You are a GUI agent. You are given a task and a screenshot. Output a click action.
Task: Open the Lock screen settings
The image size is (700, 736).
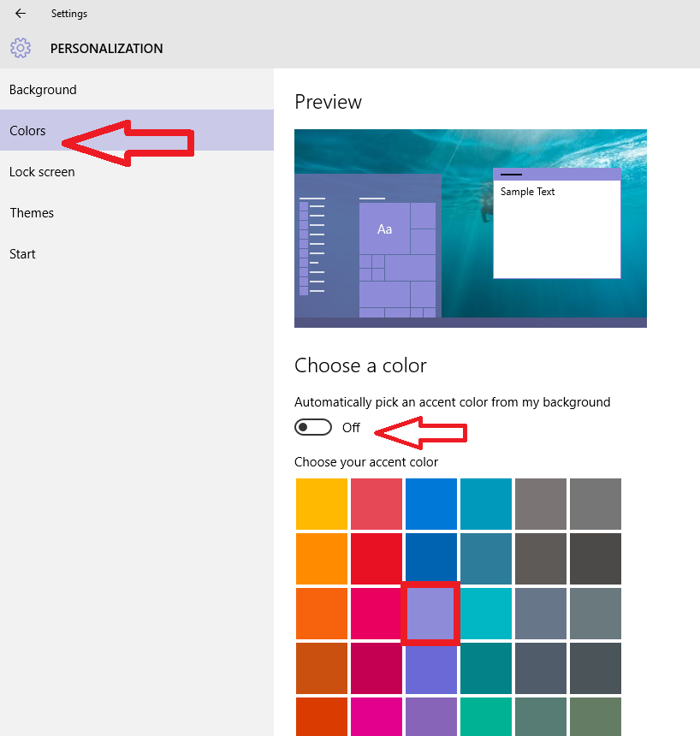pyautogui.click(x=42, y=171)
